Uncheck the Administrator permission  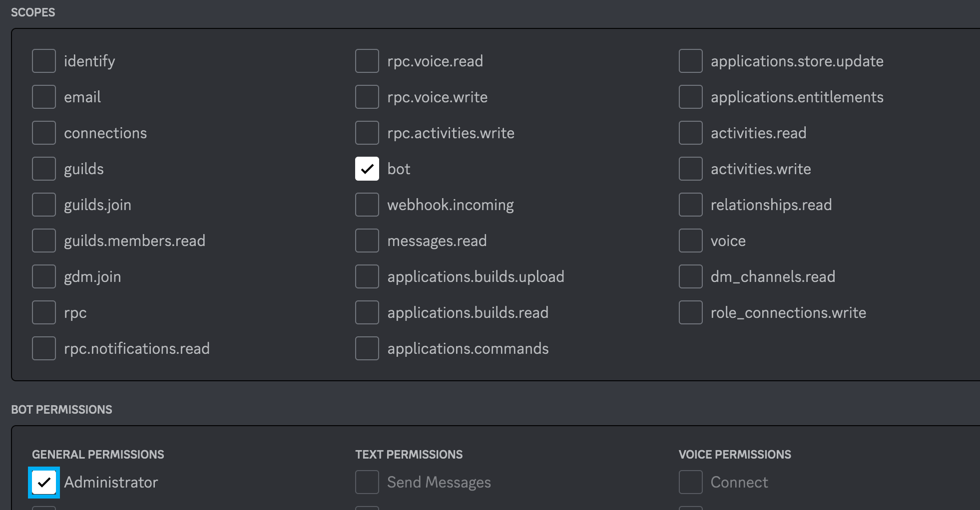[44, 483]
